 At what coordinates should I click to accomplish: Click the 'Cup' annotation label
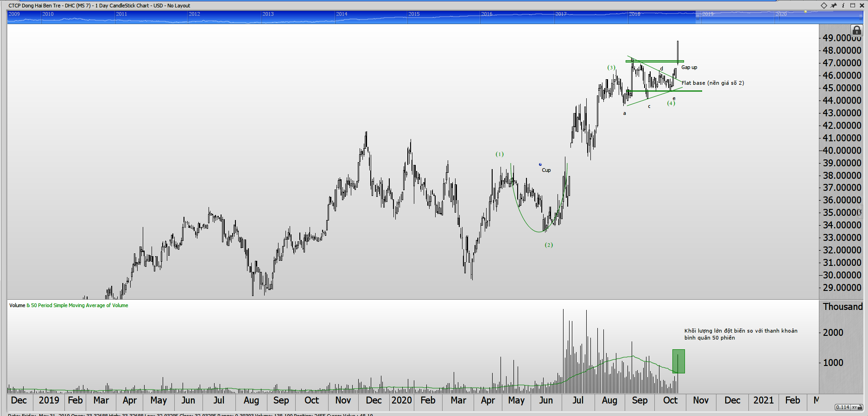coord(546,170)
